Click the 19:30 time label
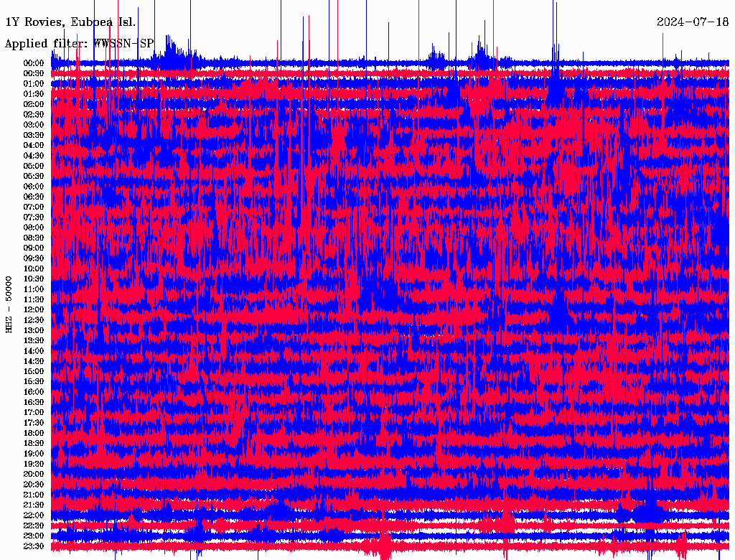 [34, 464]
